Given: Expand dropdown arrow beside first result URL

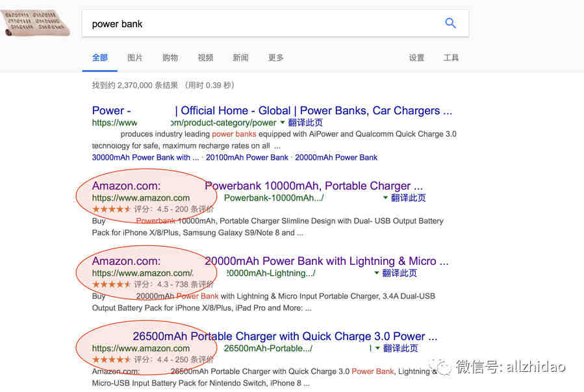Looking at the screenshot, I should pos(283,122).
